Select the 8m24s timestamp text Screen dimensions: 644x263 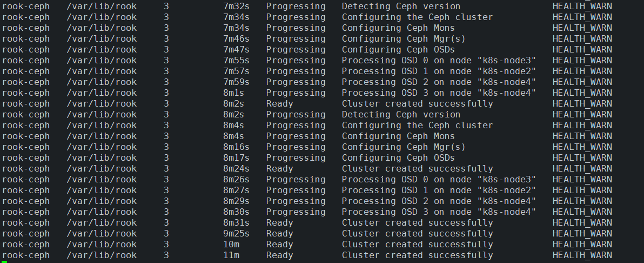click(236, 169)
